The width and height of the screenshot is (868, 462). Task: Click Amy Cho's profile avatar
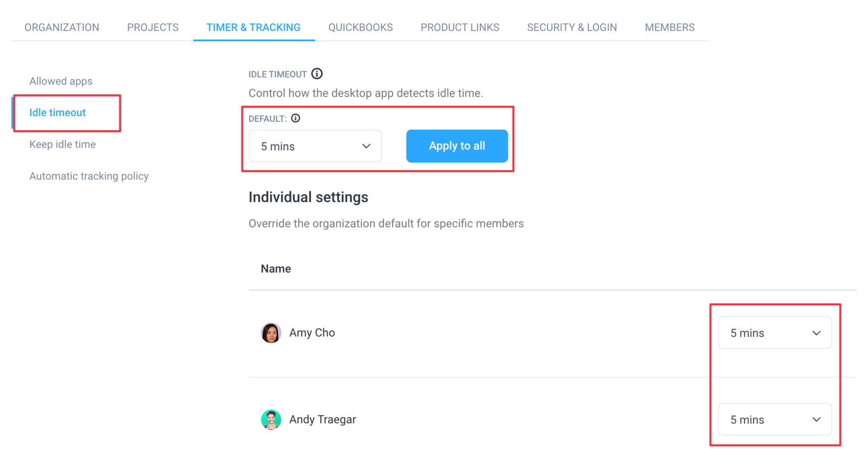click(271, 333)
